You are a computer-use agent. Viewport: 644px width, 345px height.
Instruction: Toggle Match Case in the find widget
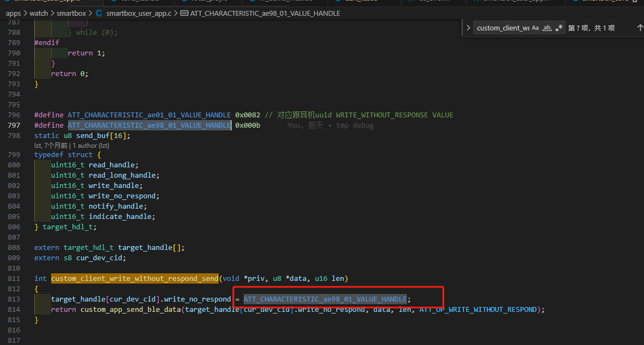(x=535, y=28)
